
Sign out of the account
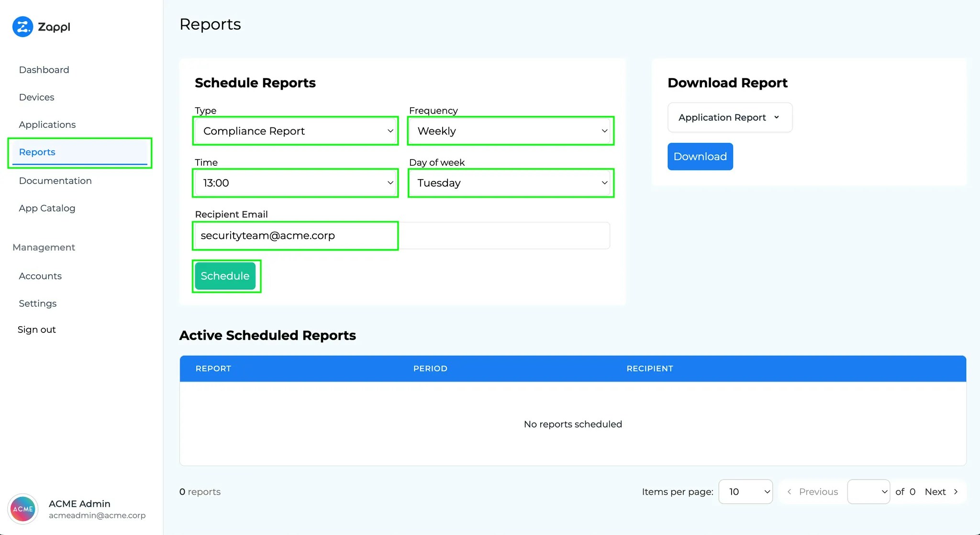tap(36, 330)
